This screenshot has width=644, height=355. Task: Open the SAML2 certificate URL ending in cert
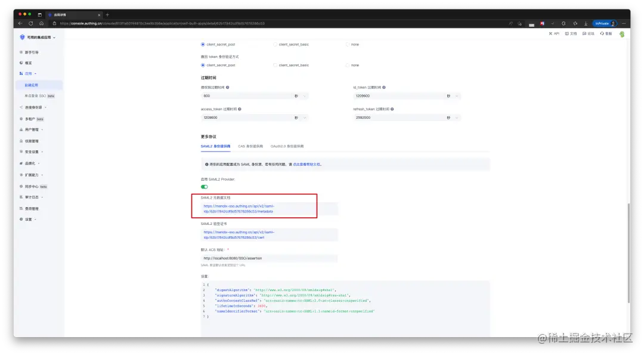[x=239, y=234]
